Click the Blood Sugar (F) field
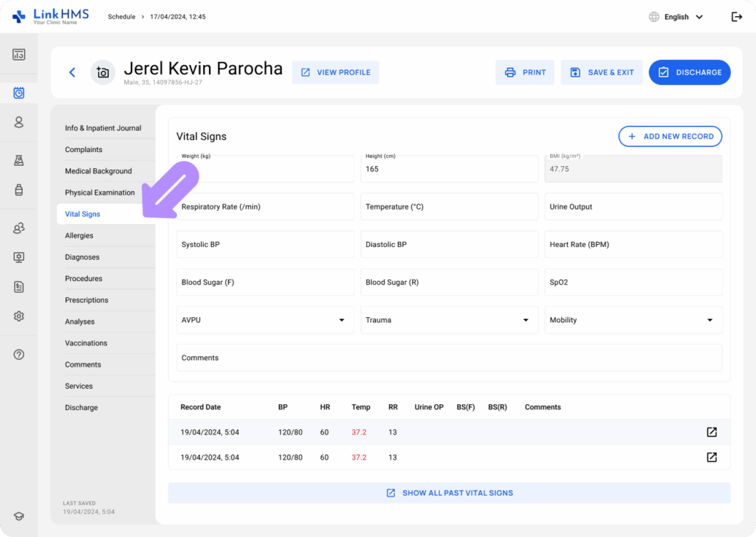 pyautogui.click(x=265, y=283)
